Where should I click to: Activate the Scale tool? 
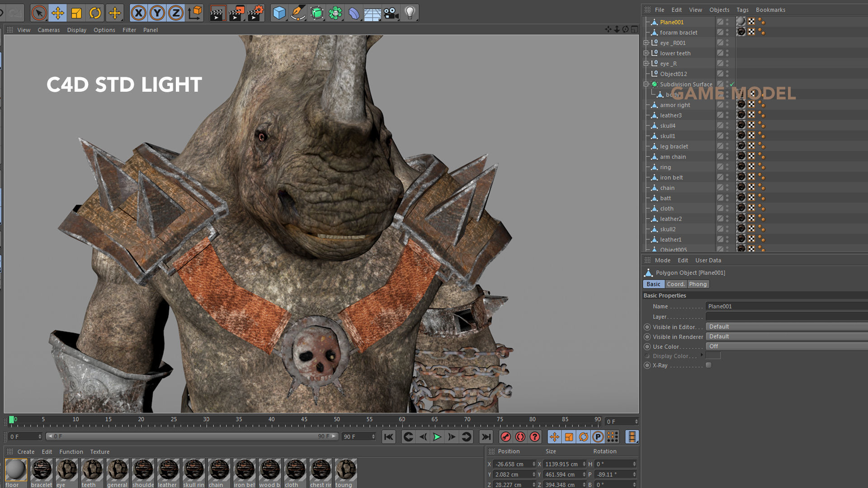point(76,13)
